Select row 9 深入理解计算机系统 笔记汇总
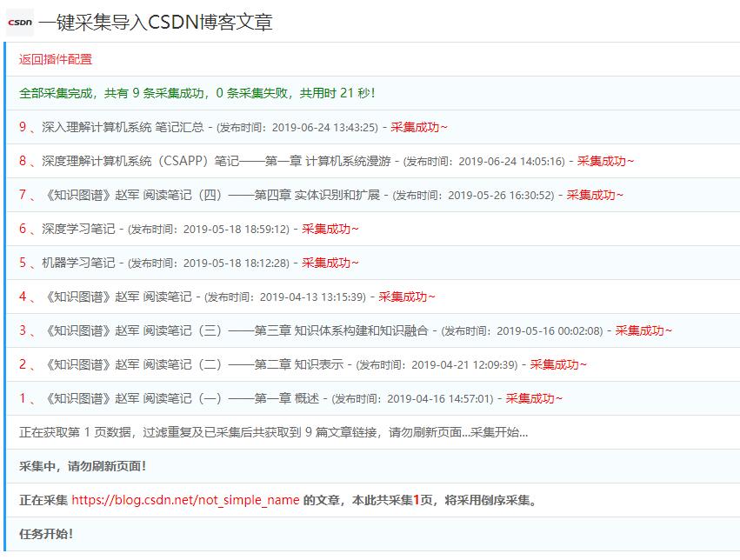This screenshot has width=740, height=560. point(373,127)
